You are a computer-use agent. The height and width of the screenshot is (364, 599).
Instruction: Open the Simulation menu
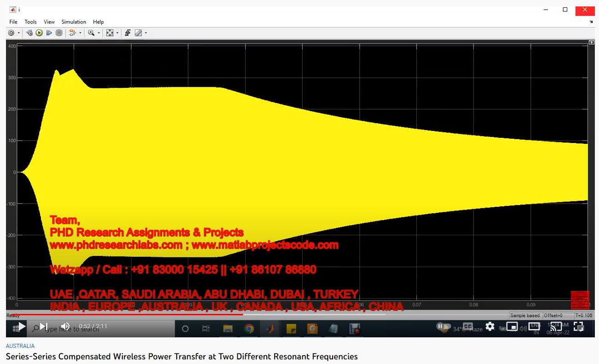74,22
